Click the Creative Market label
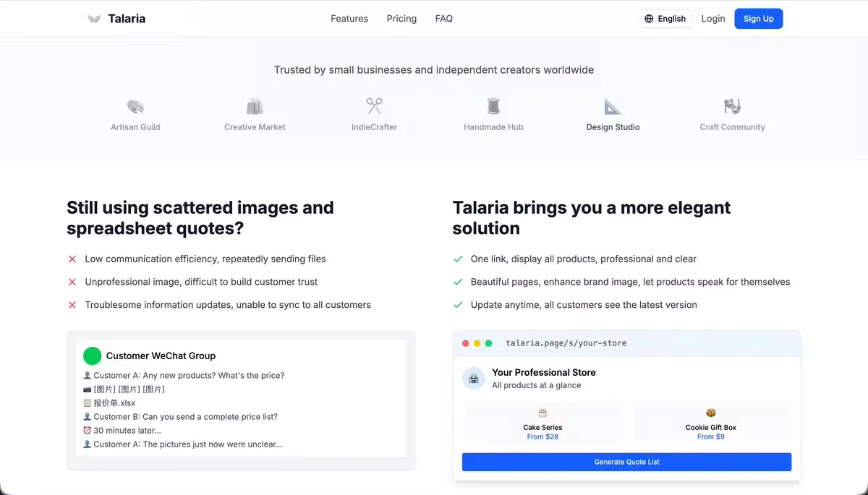Screen dimensions: 868x495 click(255, 127)
